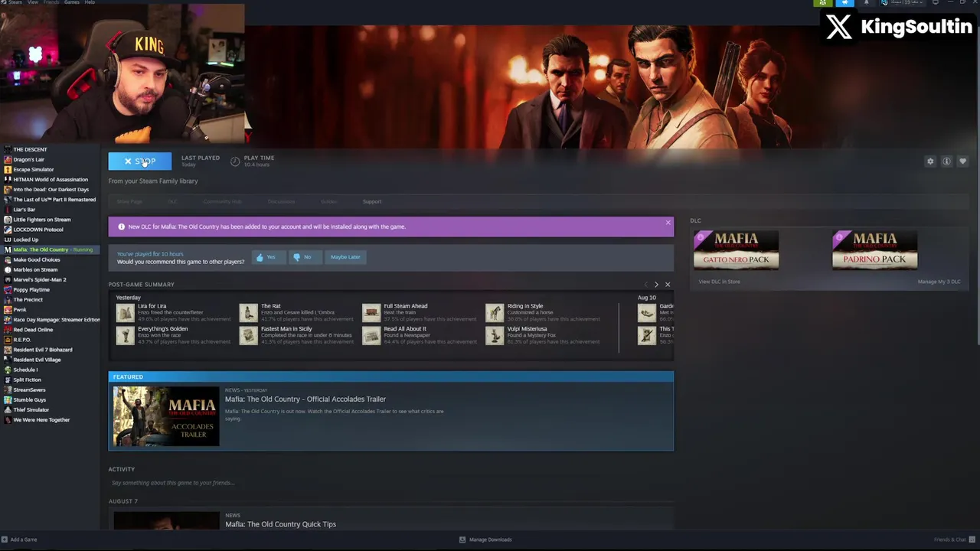The width and height of the screenshot is (980, 551).
Task: Open Vulpi Misteriusa achievement icon
Action: [495, 335]
